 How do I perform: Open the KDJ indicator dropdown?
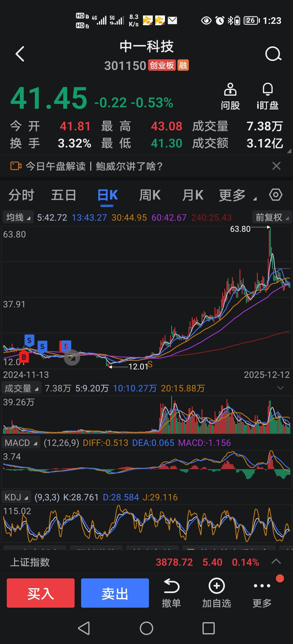click(16, 497)
